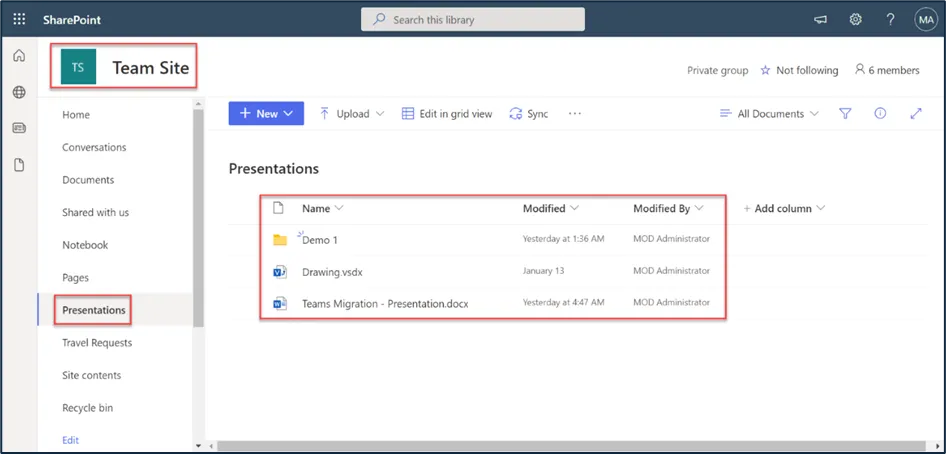
Task: Click the Edit link under navigation
Action: [x=70, y=440]
